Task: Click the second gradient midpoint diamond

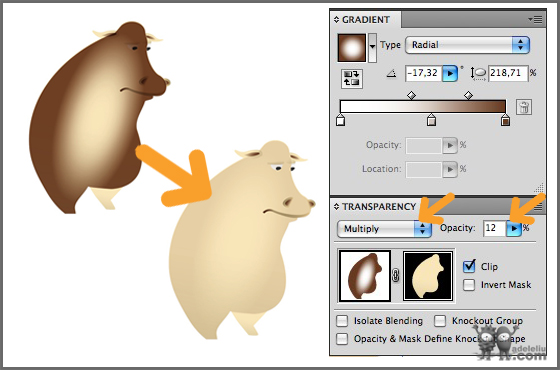Action: click(x=468, y=95)
